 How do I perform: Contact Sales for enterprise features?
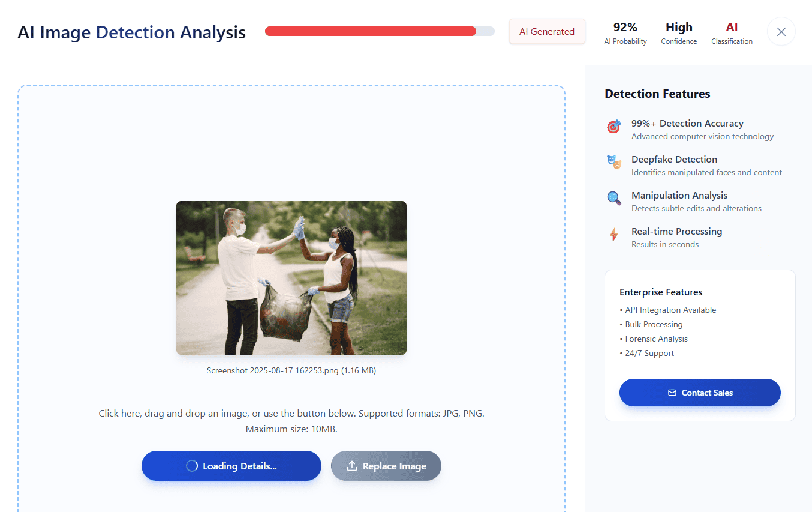pyautogui.click(x=700, y=393)
